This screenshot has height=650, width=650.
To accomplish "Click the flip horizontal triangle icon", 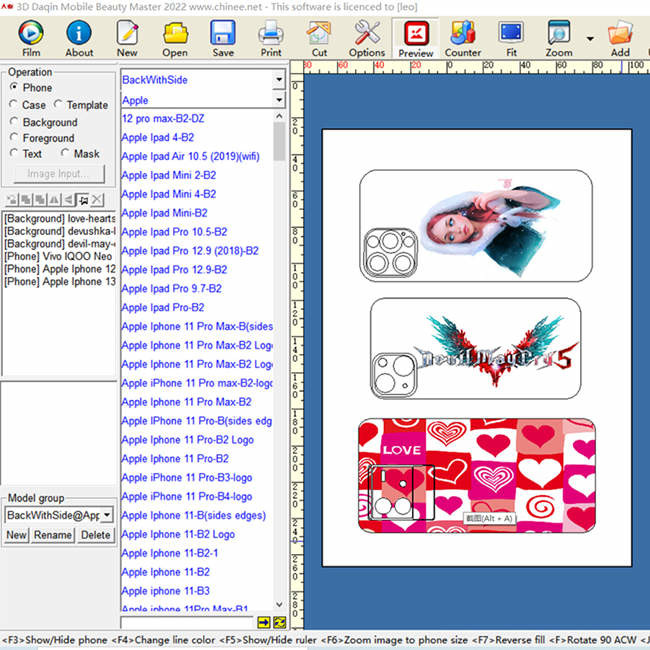I will point(54,200).
